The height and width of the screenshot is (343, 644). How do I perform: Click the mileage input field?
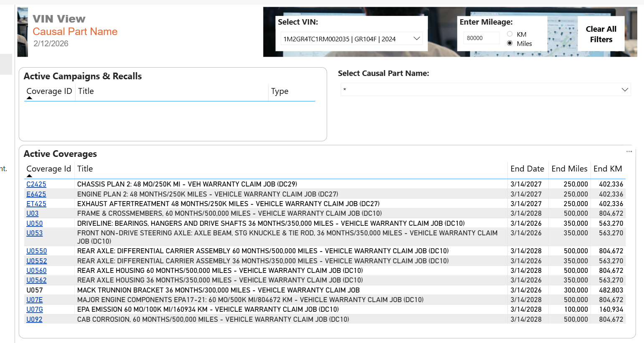tap(481, 38)
